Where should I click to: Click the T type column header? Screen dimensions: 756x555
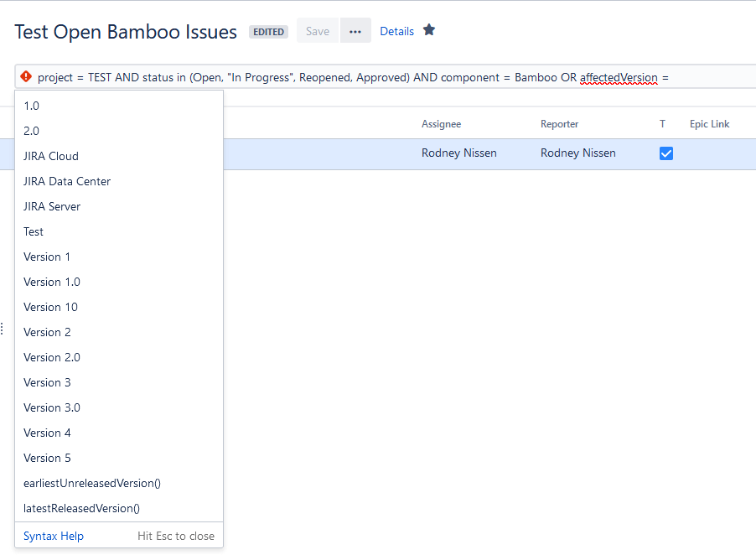(662, 124)
